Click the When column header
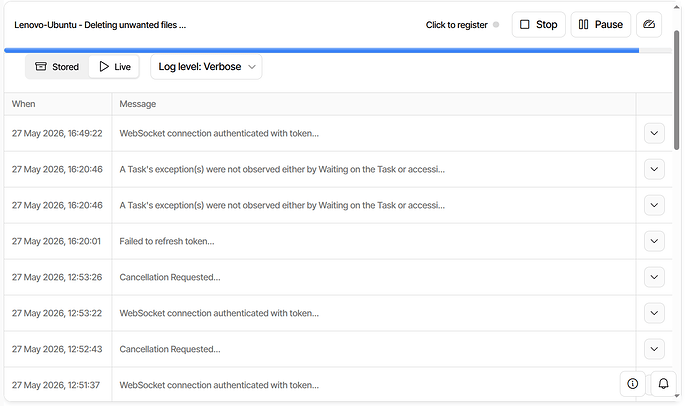 click(x=58, y=104)
